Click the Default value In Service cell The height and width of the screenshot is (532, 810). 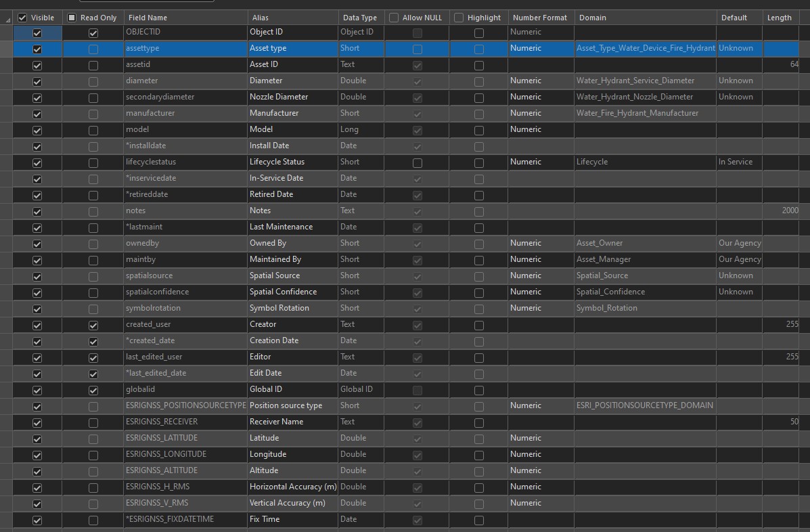[739, 162]
